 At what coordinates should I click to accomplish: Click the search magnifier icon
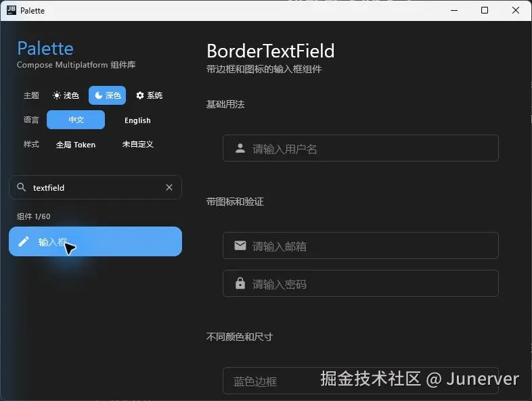click(x=22, y=187)
